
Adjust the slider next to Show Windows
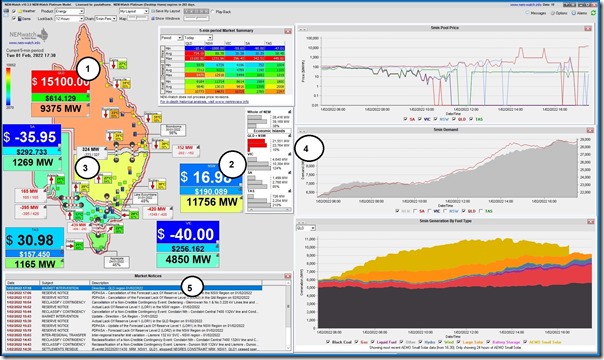(x=196, y=18)
